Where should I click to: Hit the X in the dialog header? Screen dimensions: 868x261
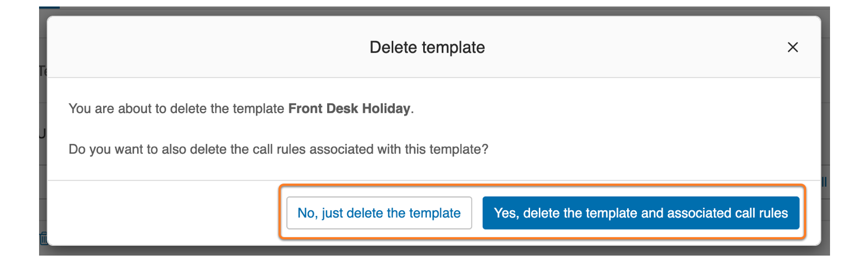pos(792,48)
